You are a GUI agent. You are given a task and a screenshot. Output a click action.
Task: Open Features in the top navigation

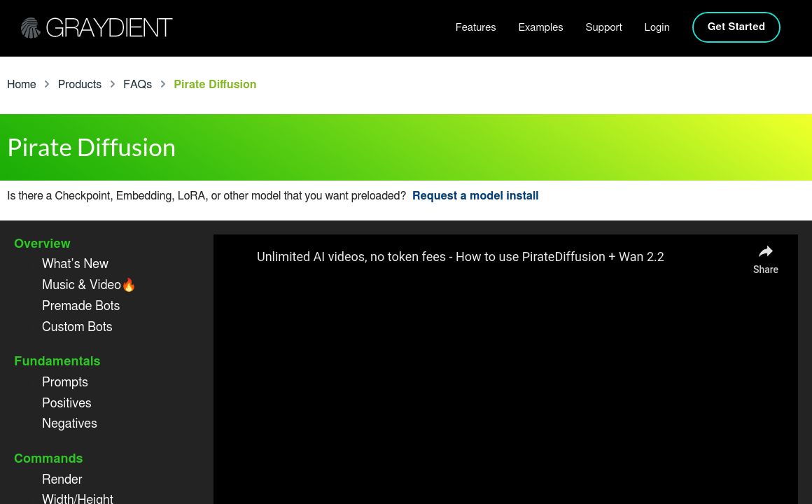(x=475, y=27)
